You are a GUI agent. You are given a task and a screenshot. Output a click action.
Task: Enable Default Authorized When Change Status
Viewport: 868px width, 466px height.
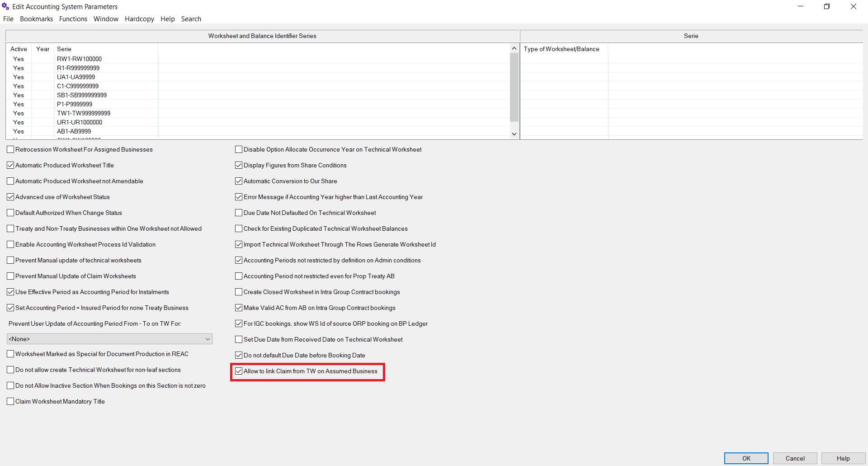pyautogui.click(x=10, y=212)
